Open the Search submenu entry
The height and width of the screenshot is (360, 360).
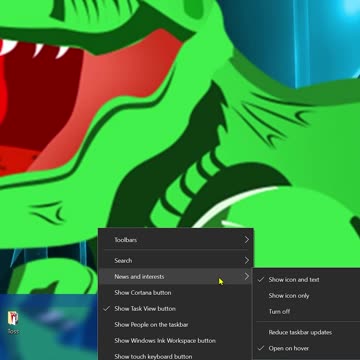pyautogui.click(x=176, y=260)
